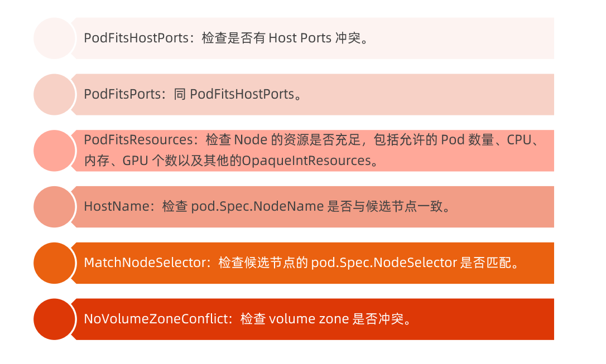Select the NoVolumeZoneConflict banner
The width and height of the screenshot is (606, 364).
pyautogui.click(x=312, y=319)
